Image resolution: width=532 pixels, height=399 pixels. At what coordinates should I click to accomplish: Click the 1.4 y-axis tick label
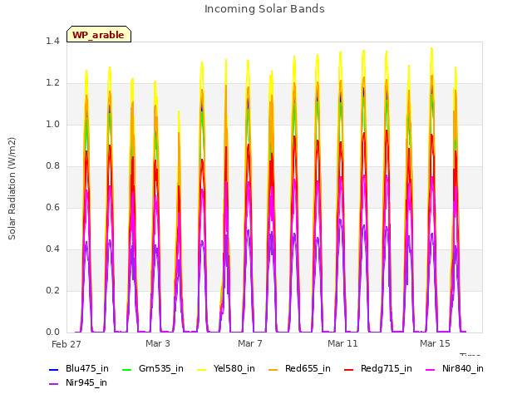pyautogui.click(x=52, y=42)
